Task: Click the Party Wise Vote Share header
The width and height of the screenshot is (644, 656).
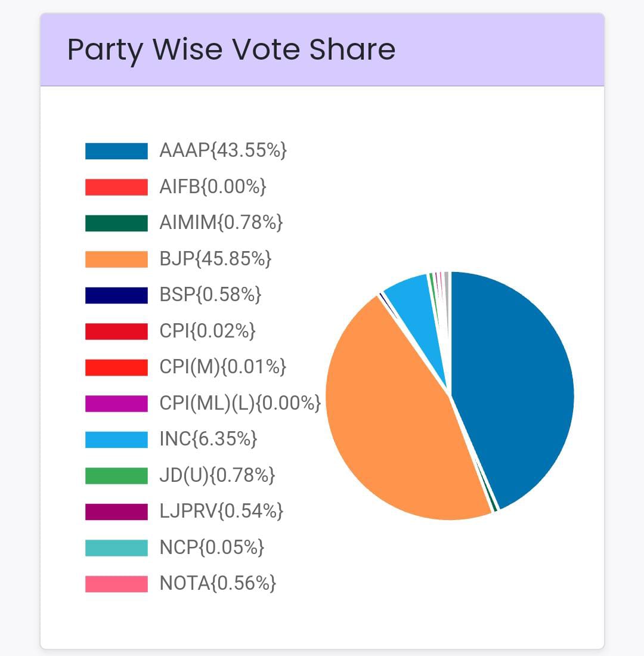Action: (x=231, y=49)
